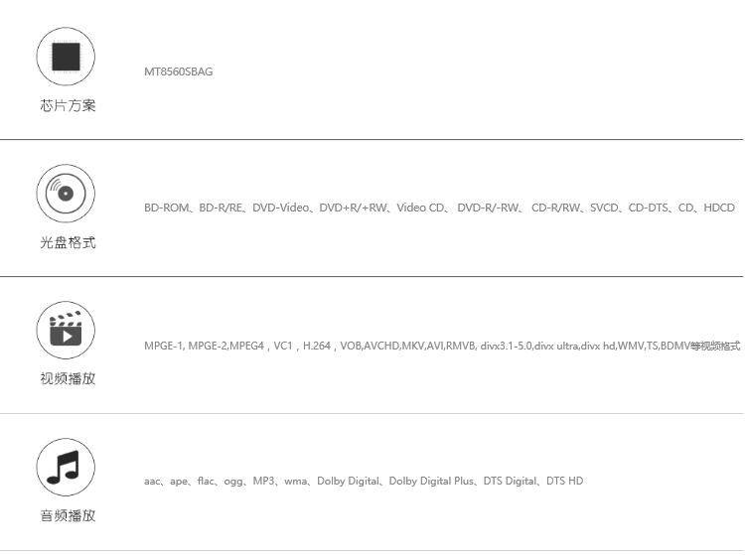The image size is (745, 560).
Task: Click the HDCD format text
Action: pyautogui.click(x=719, y=208)
